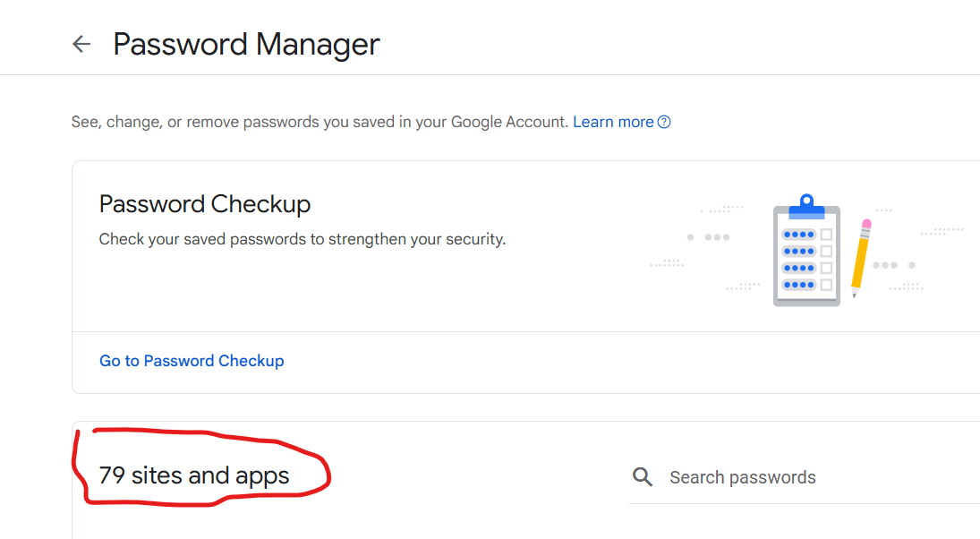Tick the second checkbox on the clipboard illustration
The image size is (980, 539).
[x=826, y=252]
